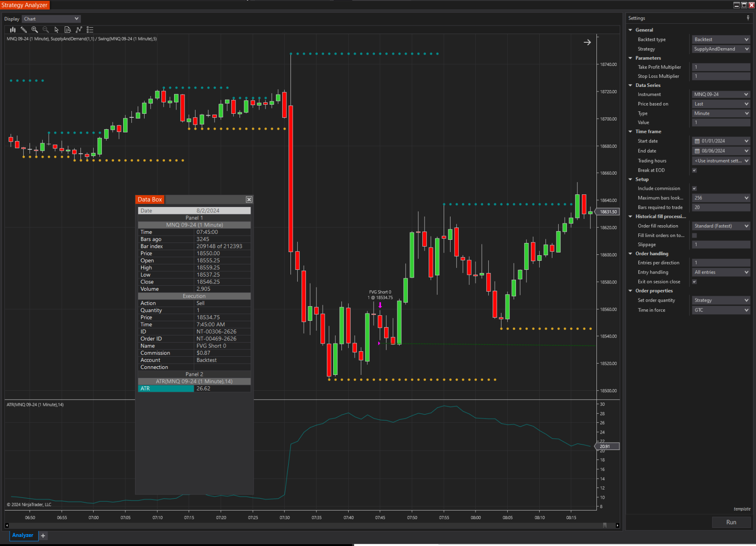Click the 18631.50 current price marker
The width and height of the screenshot is (756, 546).
pyautogui.click(x=607, y=212)
